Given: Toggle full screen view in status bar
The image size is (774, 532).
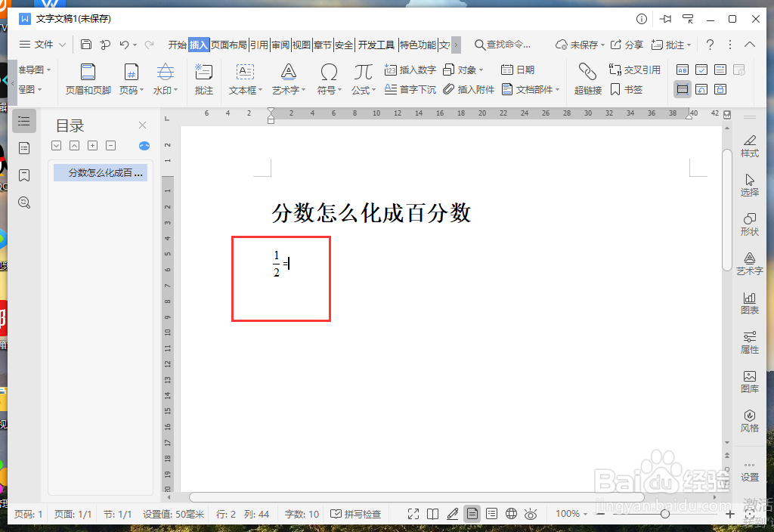Looking at the screenshot, I should point(413,514).
